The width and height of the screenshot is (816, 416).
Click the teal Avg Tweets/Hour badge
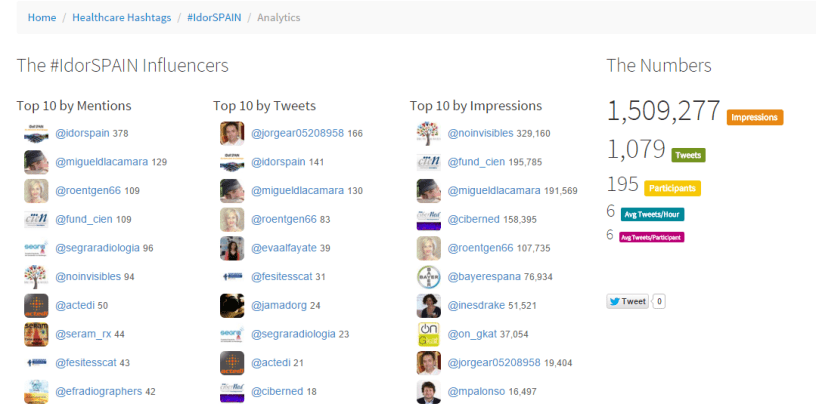[652, 214]
